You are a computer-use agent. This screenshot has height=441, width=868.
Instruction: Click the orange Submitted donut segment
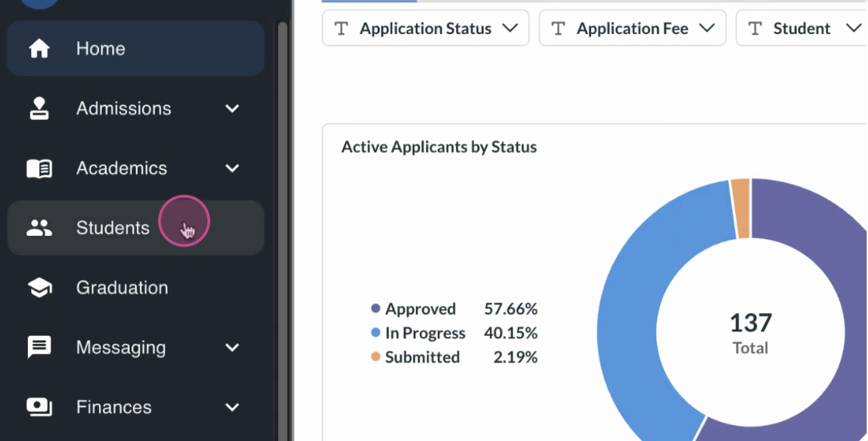coord(741,208)
